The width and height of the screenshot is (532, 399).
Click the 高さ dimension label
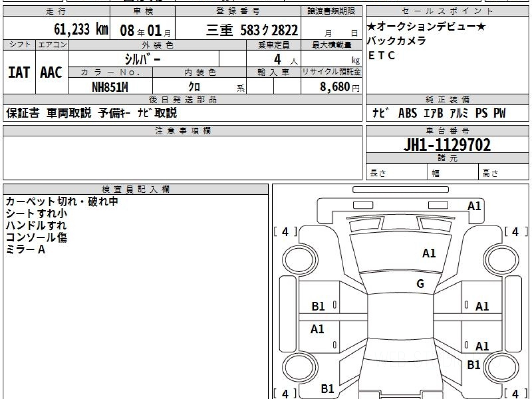click(490, 173)
